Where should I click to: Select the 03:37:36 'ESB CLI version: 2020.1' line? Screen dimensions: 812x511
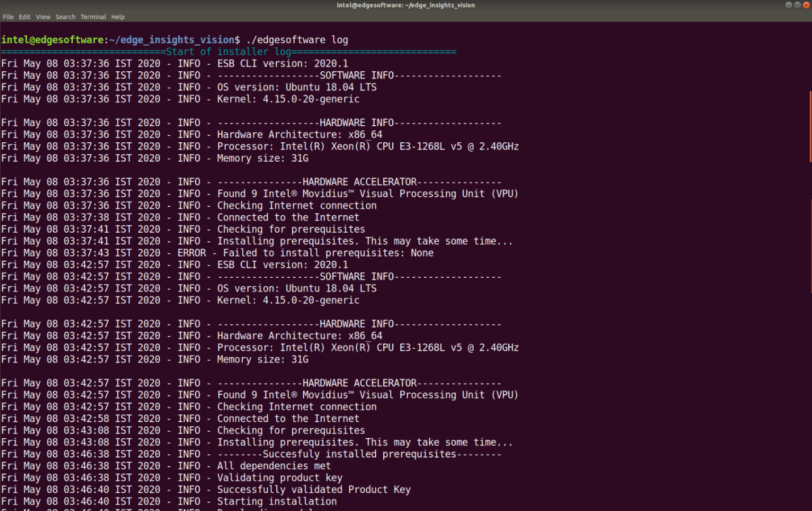pyautogui.click(x=175, y=64)
